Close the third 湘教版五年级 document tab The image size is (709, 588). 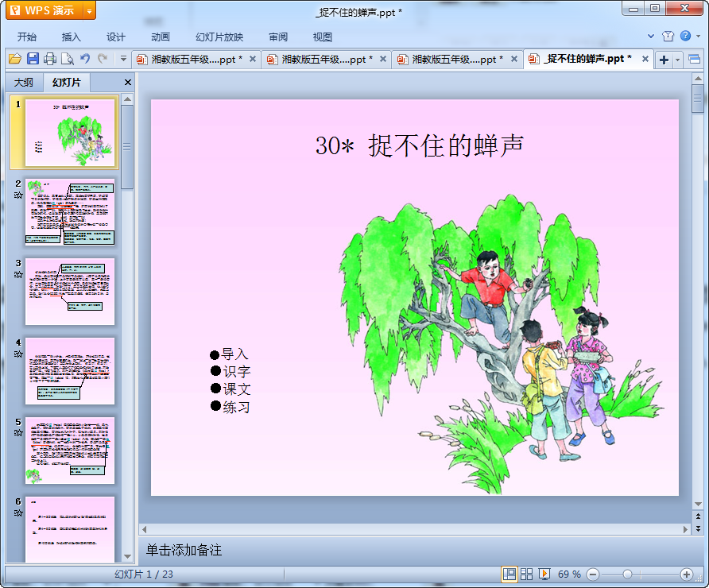pos(514,59)
